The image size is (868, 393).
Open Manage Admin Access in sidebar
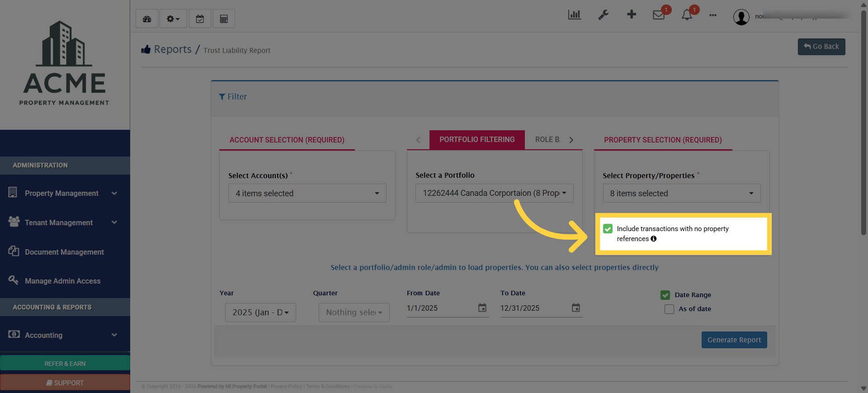(x=63, y=281)
